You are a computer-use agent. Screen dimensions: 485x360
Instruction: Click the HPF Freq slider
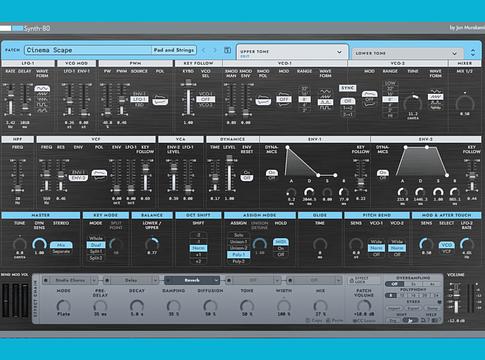pos(18,175)
